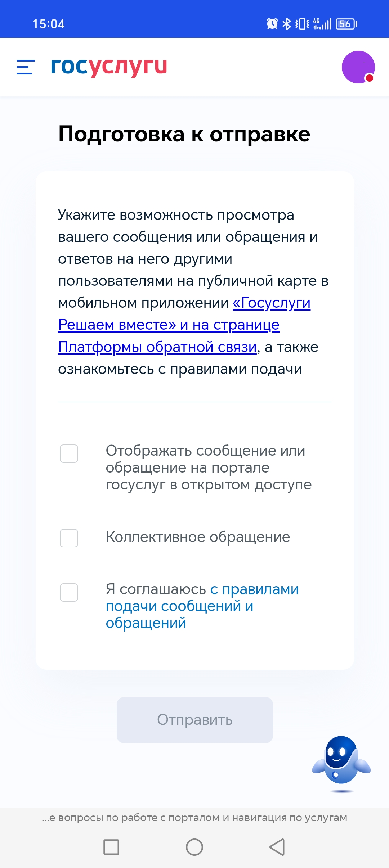The height and width of the screenshot is (868, 389).
Task: Tap the 'Отправить' submit button
Action: (x=195, y=720)
